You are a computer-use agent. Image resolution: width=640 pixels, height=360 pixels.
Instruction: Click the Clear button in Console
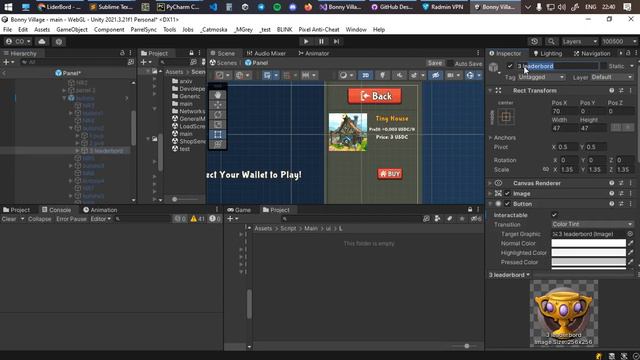pos(9,219)
